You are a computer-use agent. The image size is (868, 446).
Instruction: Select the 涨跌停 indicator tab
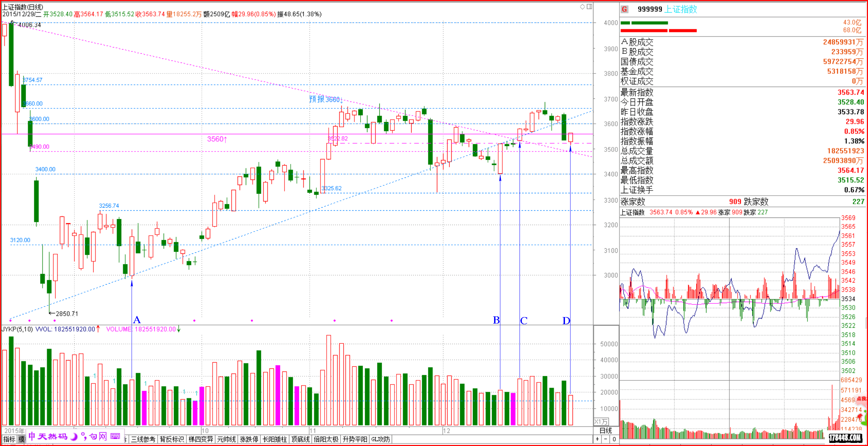tap(249, 439)
